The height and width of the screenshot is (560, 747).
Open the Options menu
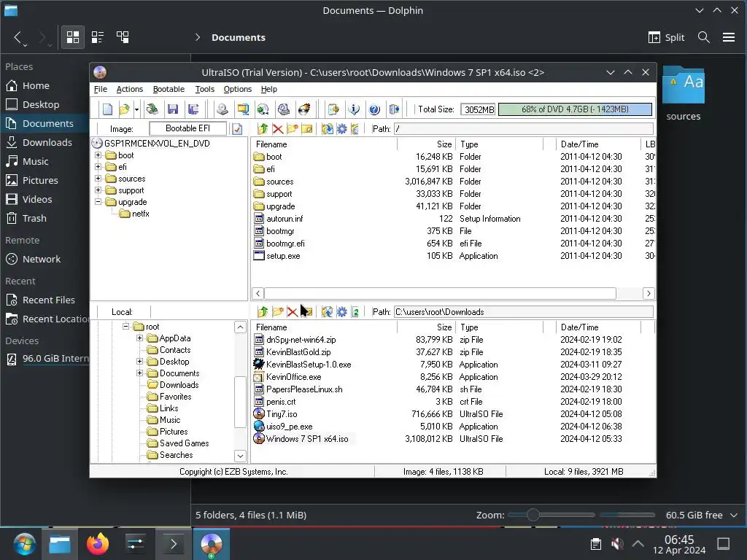point(238,89)
